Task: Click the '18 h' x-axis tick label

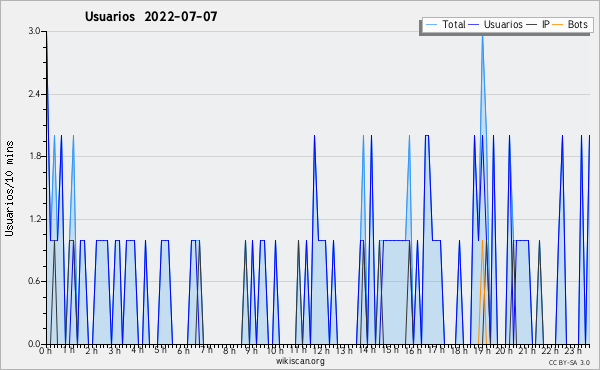Action: click(x=459, y=351)
